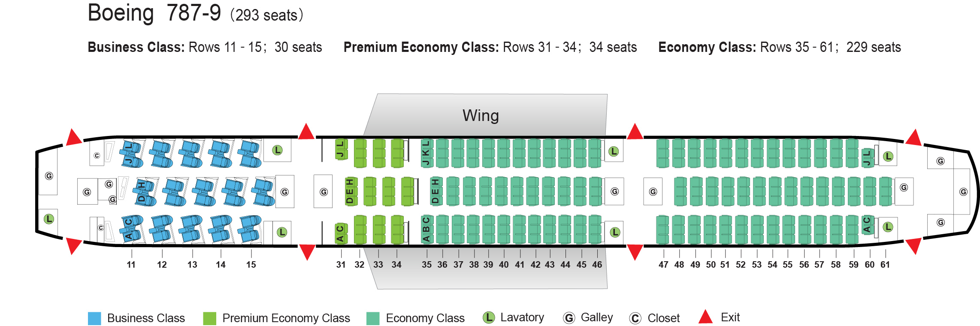Click the Premium Economy Class rows heading text

tap(490, 47)
